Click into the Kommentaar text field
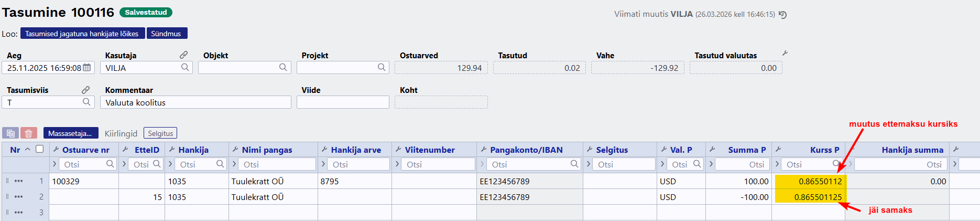980x221 pixels. click(195, 102)
